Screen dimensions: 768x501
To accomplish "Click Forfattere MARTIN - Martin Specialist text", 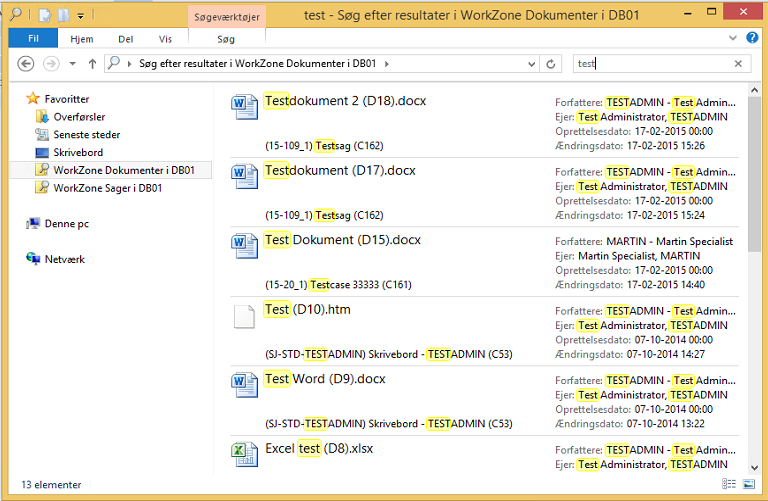I will click(x=644, y=241).
